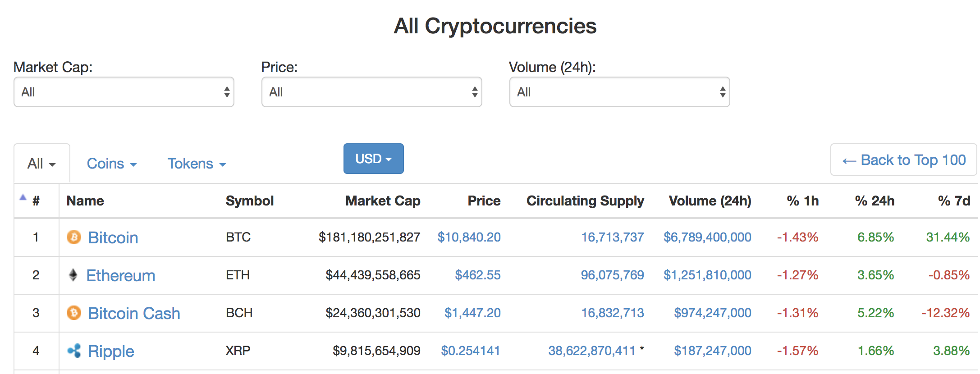This screenshot has width=980, height=374.
Task: Click the Bitcoin Cash logo icon
Action: click(x=74, y=313)
